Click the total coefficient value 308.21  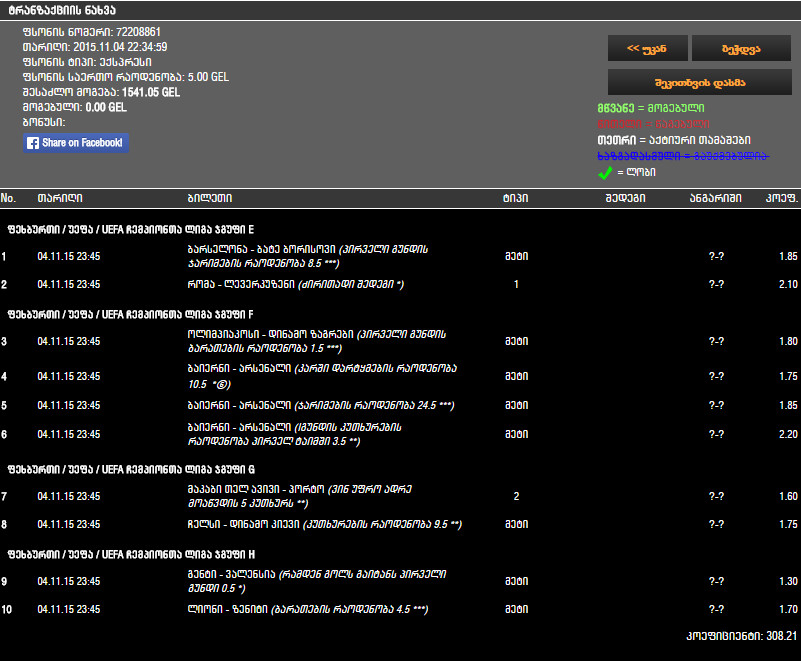point(779,636)
